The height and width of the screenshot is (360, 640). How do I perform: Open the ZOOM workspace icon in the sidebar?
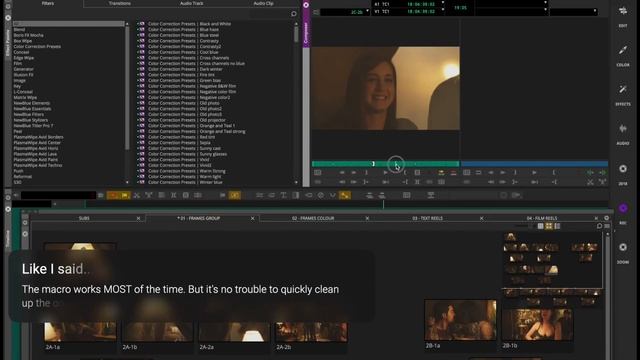pos(623,247)
